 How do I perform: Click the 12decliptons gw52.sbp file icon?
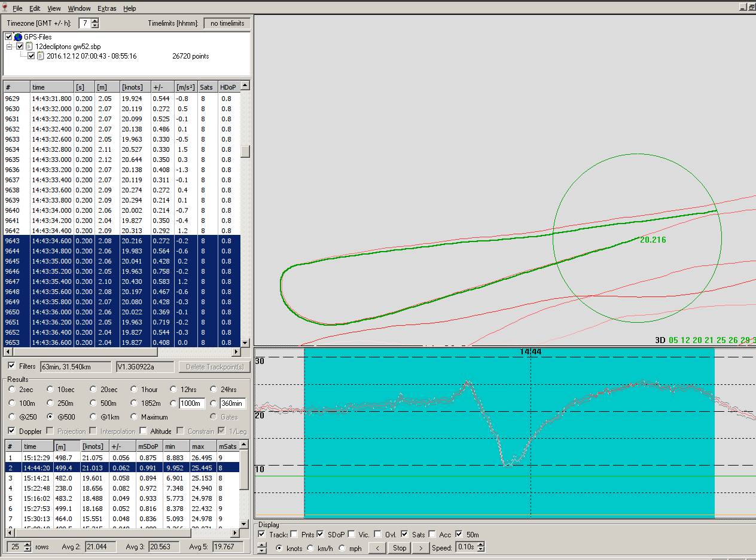(29, 47)
